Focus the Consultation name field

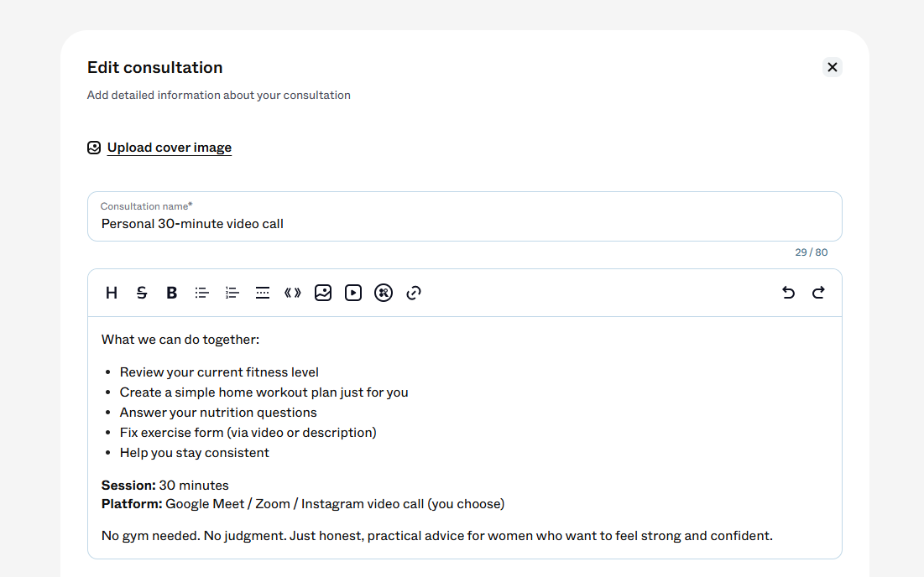[x=464, y=216]
